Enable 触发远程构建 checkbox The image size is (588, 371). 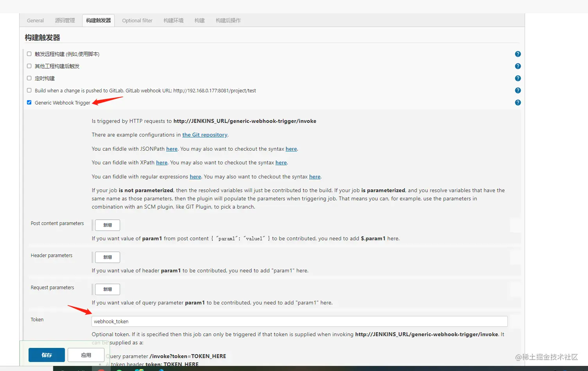tap(29, 54)
